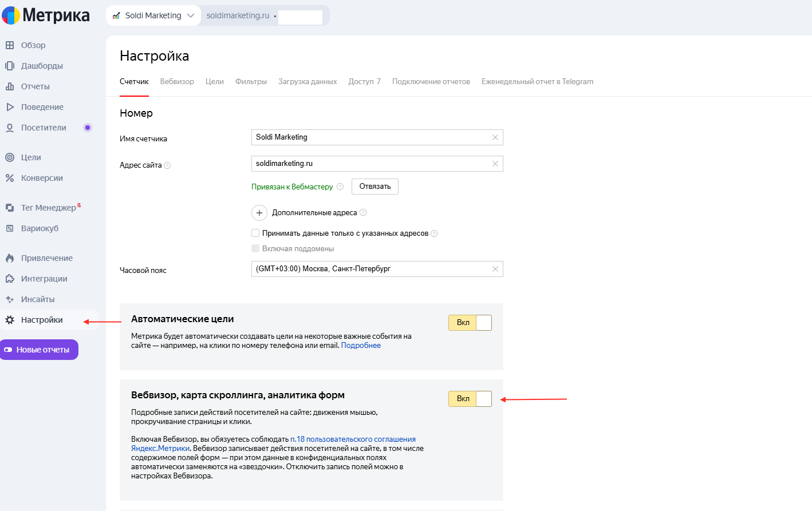
Task: Click the Дашборды dashboards icon
Action: (10, 66)
